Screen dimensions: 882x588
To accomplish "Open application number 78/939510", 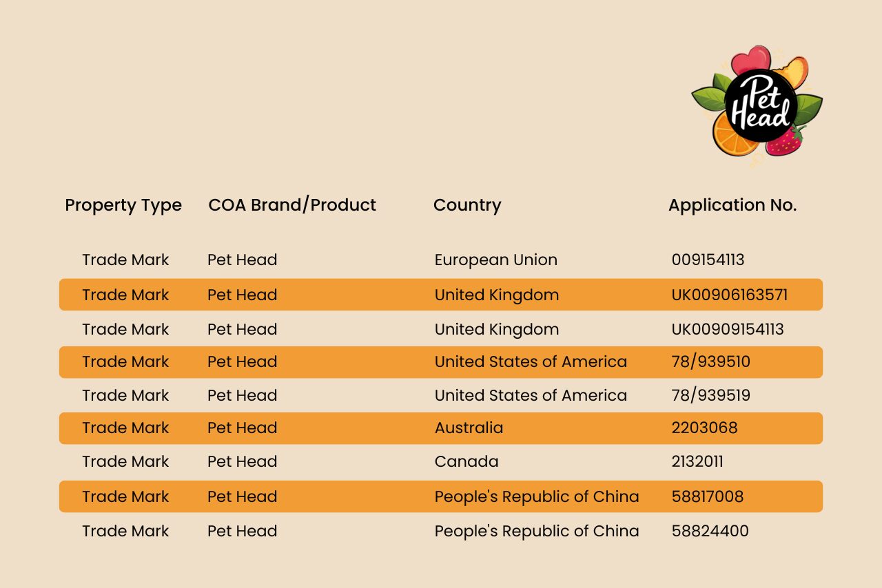I will pos(710,362).
